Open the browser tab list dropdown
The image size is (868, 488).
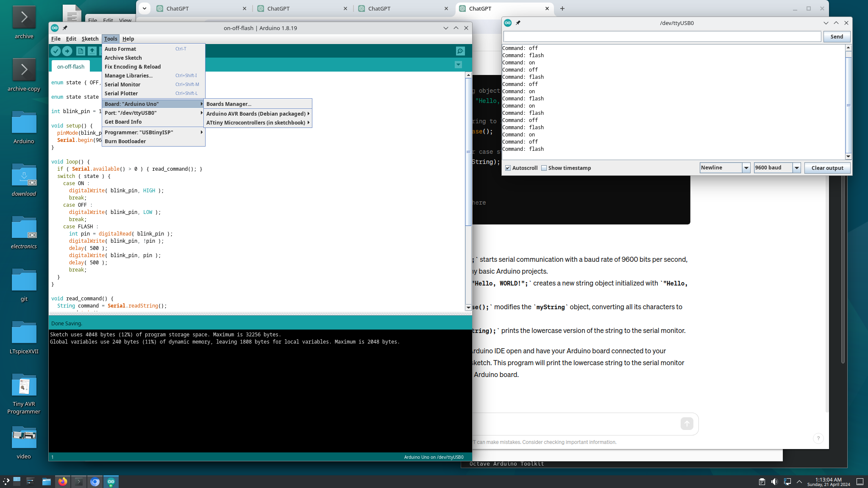[x=145, y=8]
